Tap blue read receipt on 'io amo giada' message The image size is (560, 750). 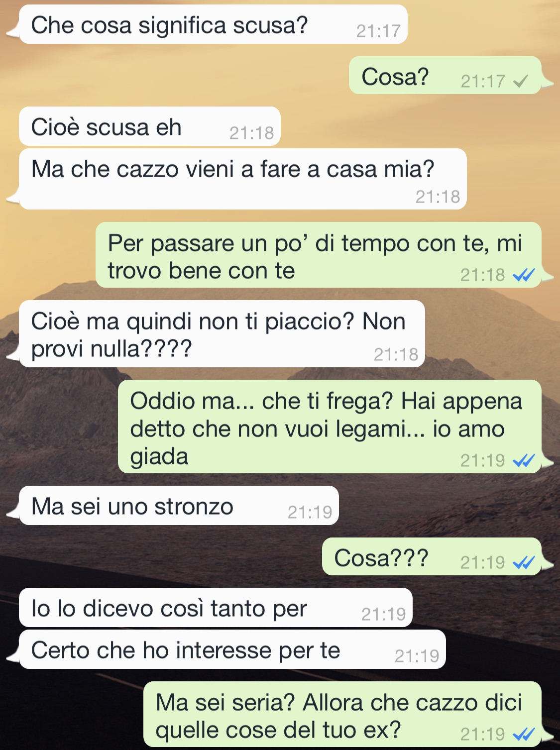[524, 461]
